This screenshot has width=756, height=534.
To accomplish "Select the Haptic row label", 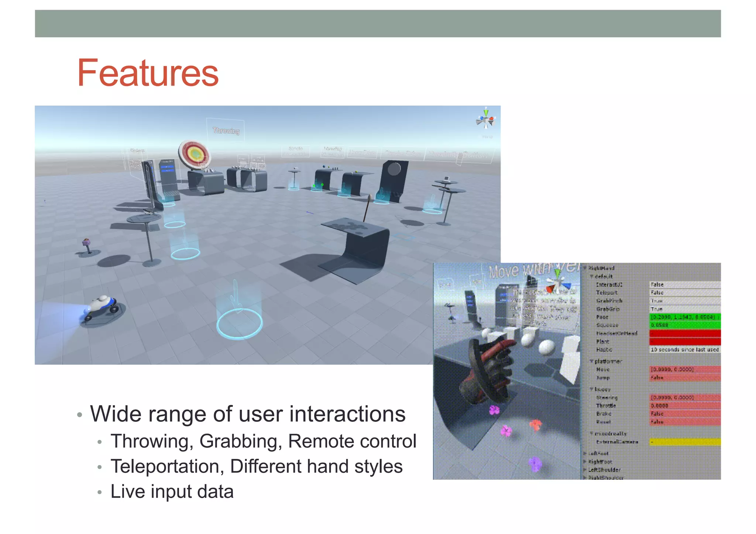I will [604, 349].
